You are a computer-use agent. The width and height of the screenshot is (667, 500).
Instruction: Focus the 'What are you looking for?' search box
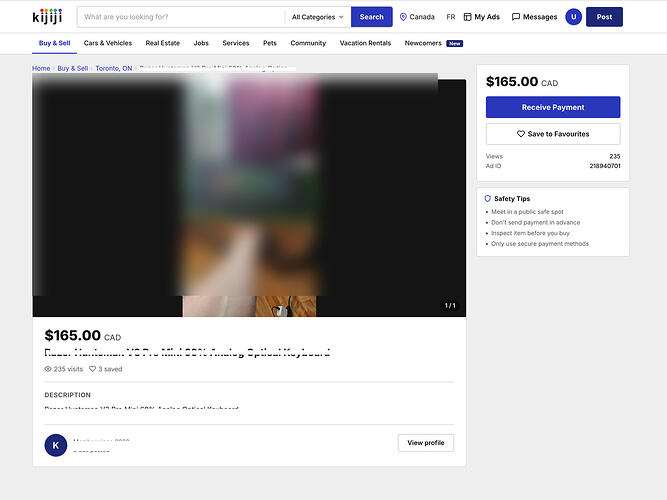(181, 17)
